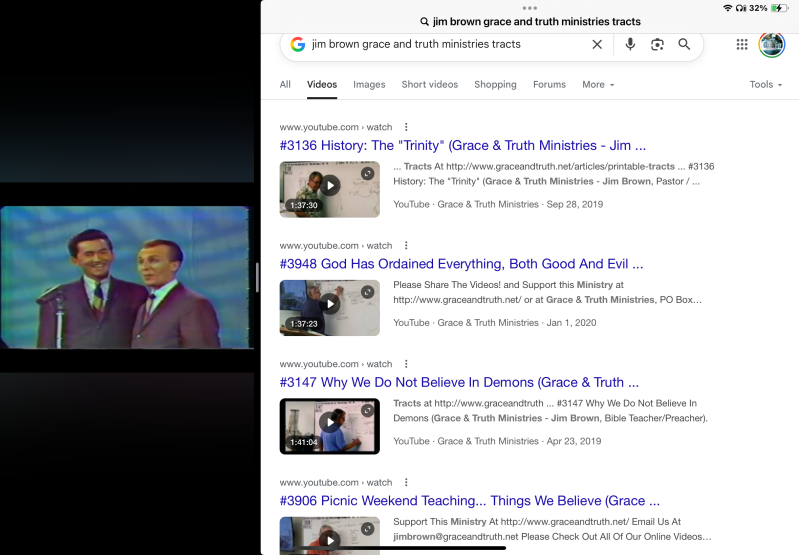Click youtube.com watch URL above #3147 result
The image size is (799, 555).
[336, 364]
